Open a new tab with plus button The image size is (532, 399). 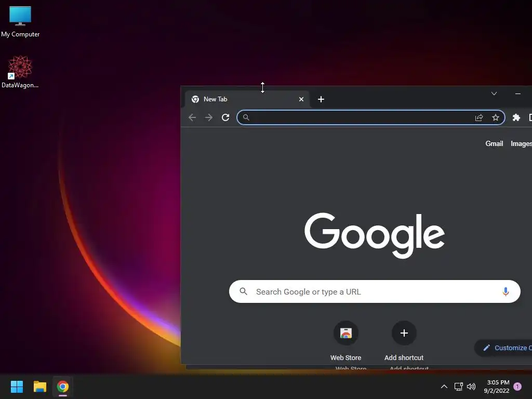(321, 99)
